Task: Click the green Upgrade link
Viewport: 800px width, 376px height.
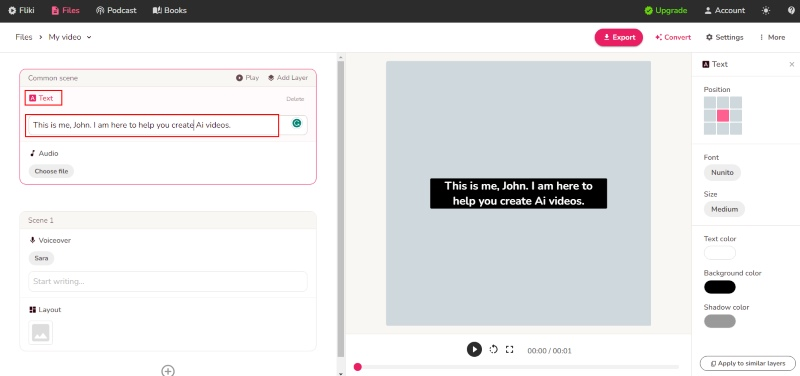Action: tap(666, 10)
